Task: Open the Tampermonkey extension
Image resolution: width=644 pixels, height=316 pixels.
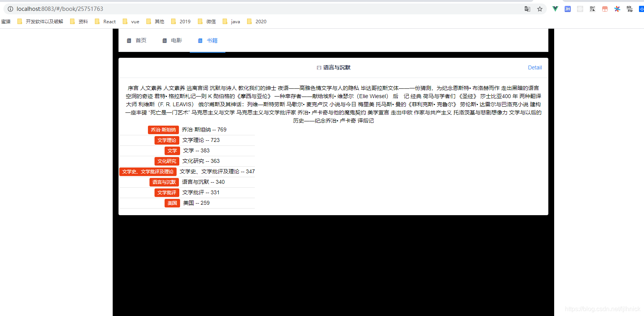Action: (605, 9)
